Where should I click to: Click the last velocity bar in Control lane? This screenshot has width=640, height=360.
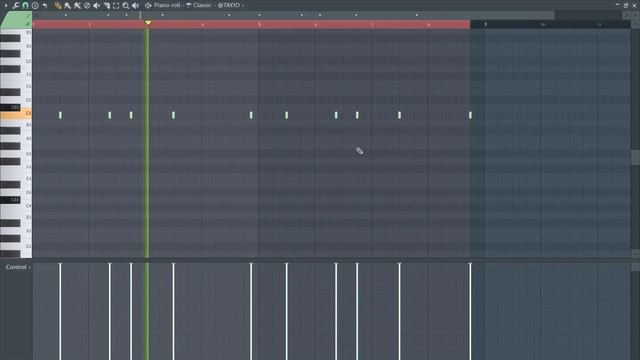470,311
